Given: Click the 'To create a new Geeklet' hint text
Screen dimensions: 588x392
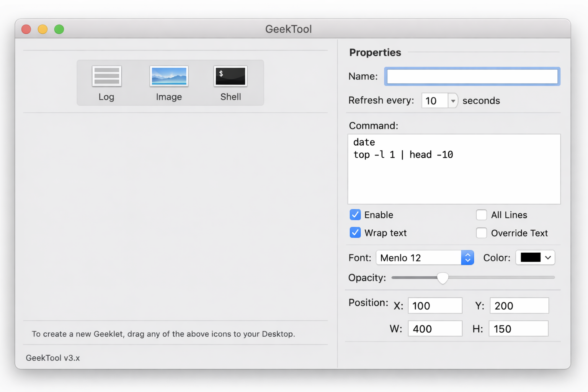Looking at the screenshot, I should (163, 334).
